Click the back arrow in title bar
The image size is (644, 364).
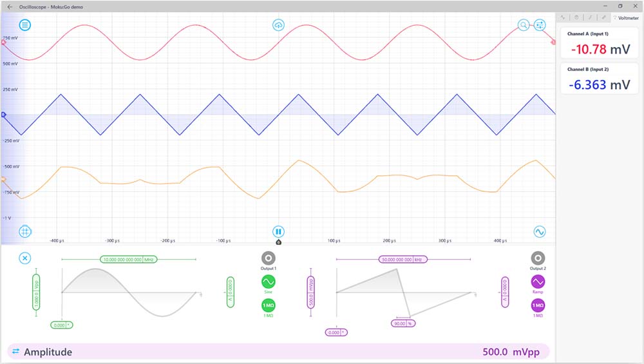[x=10, y=6]
